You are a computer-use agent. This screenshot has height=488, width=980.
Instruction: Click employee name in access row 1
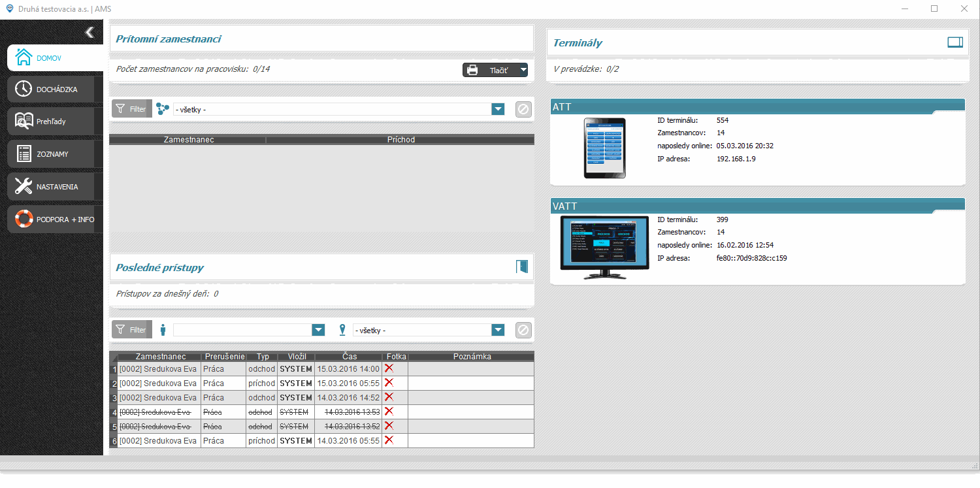tap(158, 369)
